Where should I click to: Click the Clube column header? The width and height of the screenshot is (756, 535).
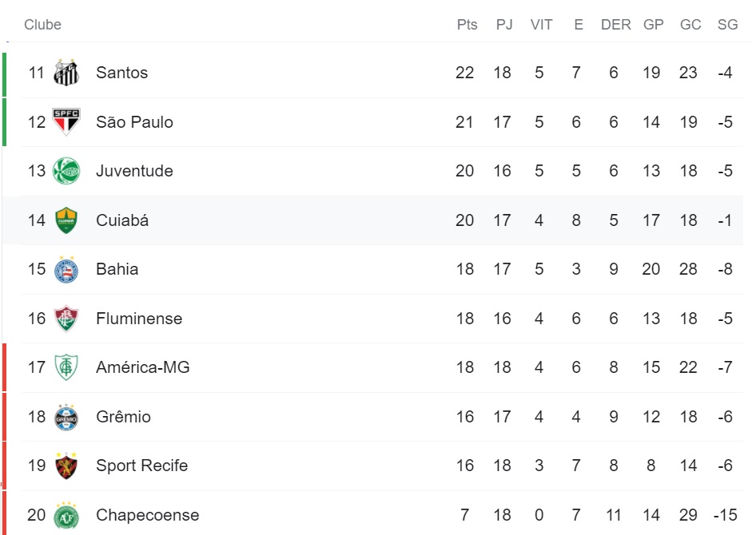click(x=43, y=25)
